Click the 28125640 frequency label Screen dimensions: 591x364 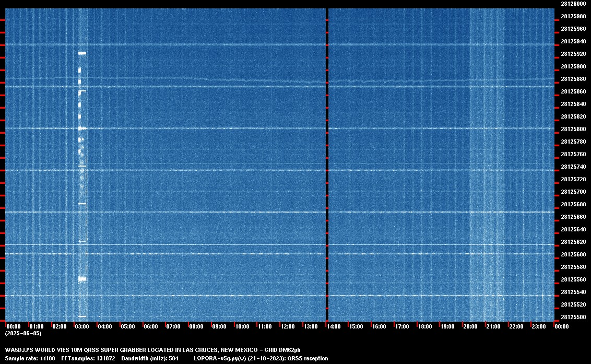click(x=573, y=229)
